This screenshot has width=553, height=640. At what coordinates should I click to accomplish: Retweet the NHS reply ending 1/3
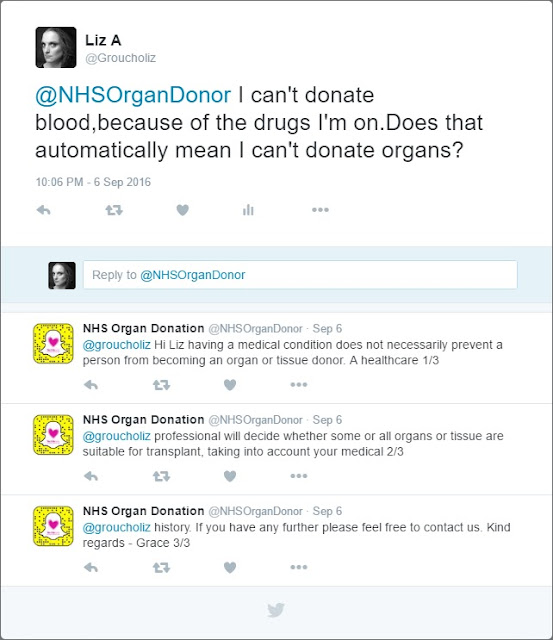(161, 384)
